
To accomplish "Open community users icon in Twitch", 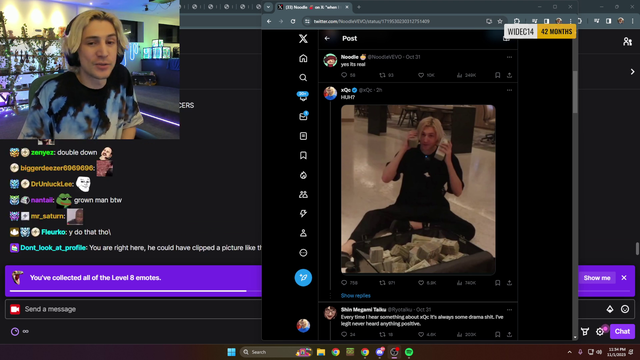I will 627,41.
